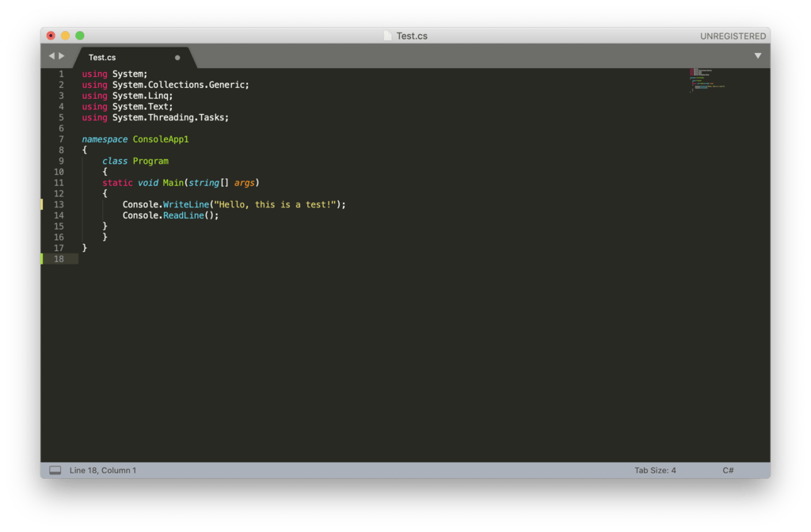
Task: Open the syntax selector showing C#
Action: pyautogui.click(x=728, y=469)
